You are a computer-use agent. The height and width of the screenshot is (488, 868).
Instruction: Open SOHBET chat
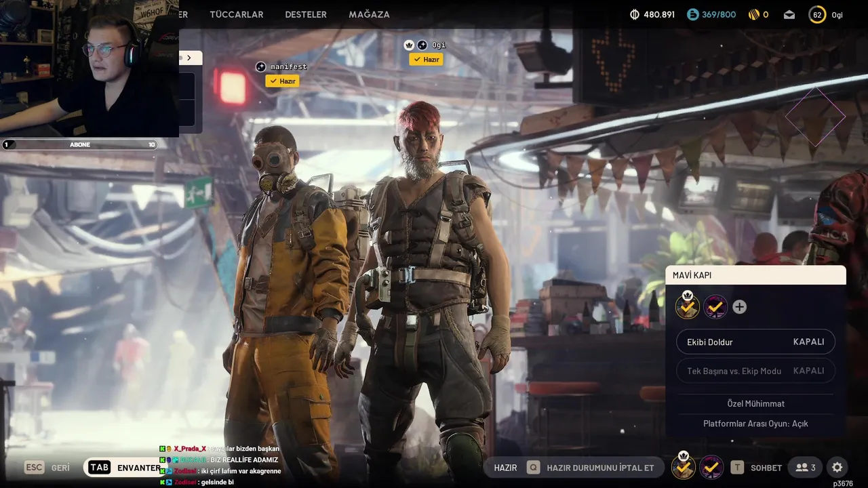point(766,468)
